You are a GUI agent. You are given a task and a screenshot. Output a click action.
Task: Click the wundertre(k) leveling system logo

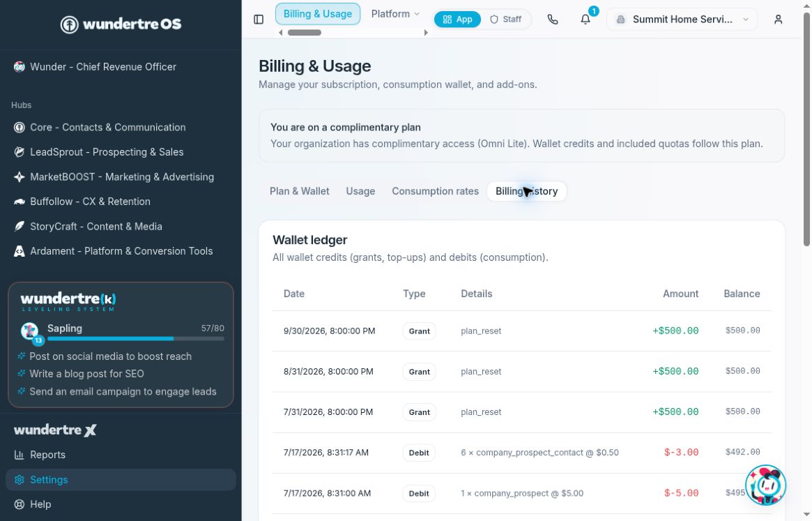pos(68,302)
